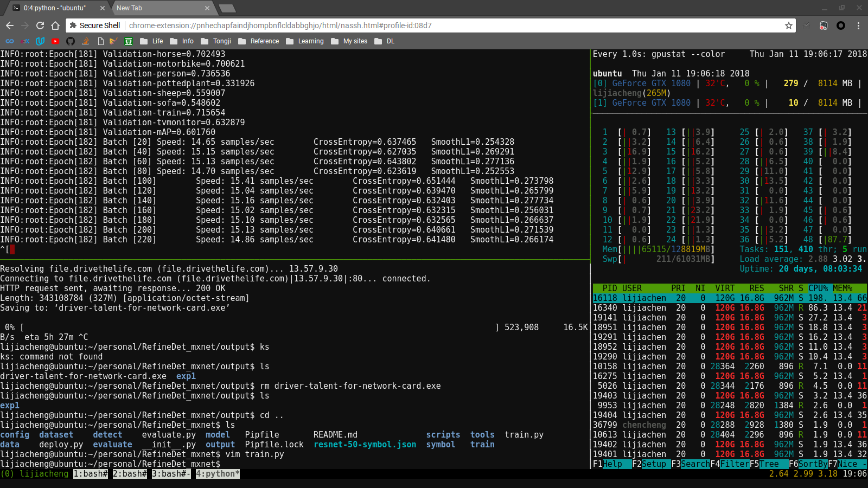Screen dimensions: 868x488
Task: Open htop F2 Setup
Action: [x=652, y=464]
